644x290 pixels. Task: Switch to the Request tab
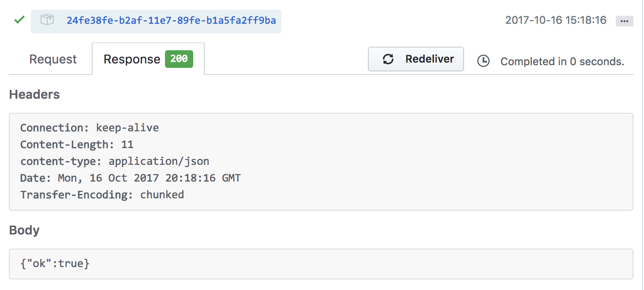53,59
